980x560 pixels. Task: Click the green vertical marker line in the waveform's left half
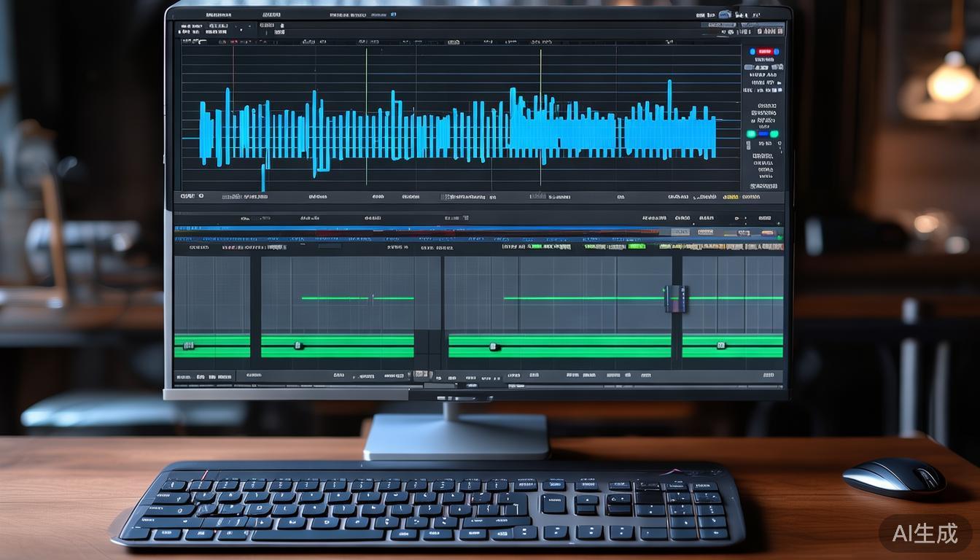coord(366,109)
